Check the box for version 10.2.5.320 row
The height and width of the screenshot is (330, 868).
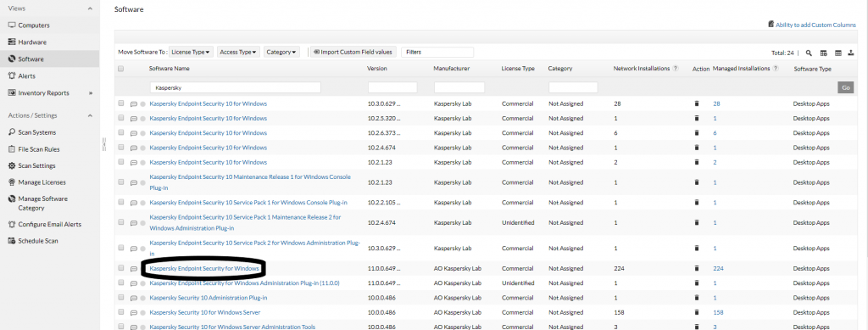click(x=120, y=118)
